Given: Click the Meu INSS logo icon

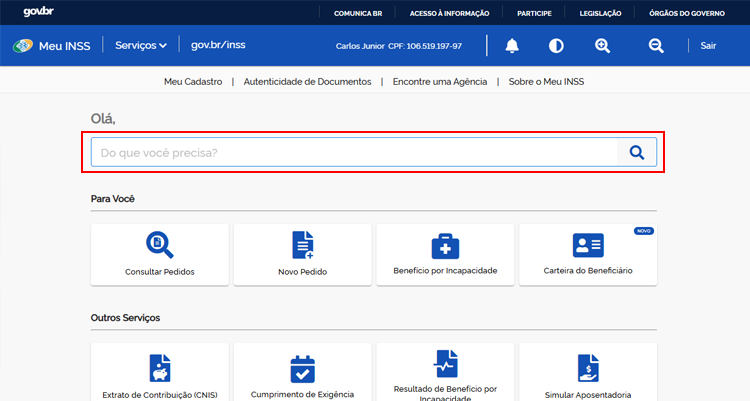Looking at the screenshot, I should coord(23,45).
